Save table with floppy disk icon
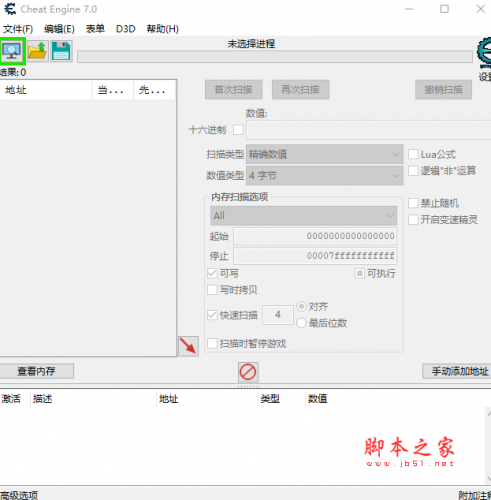The image size is (491, 500). (x=61, y=51)
